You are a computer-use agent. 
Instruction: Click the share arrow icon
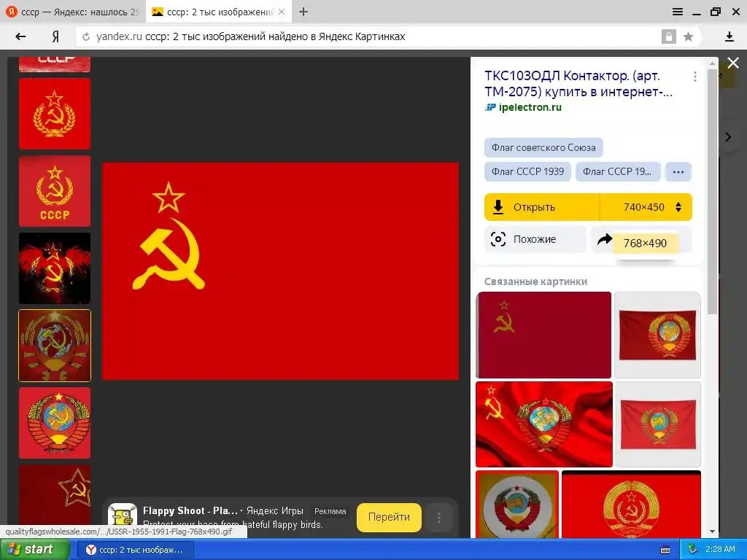point(605,239)
